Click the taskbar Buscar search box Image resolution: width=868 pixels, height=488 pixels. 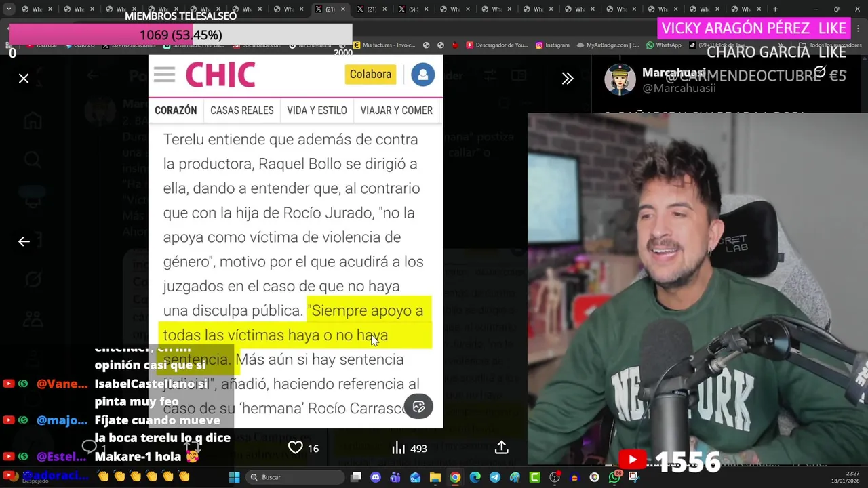pyautogui.click(x=294, y=477)
